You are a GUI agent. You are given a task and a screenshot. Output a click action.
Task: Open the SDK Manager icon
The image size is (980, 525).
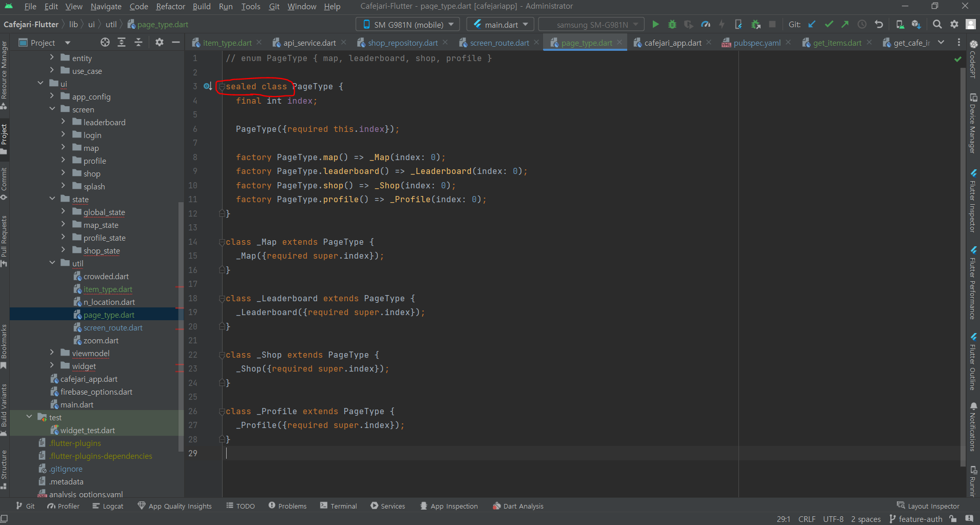click(x=916, y=24)
